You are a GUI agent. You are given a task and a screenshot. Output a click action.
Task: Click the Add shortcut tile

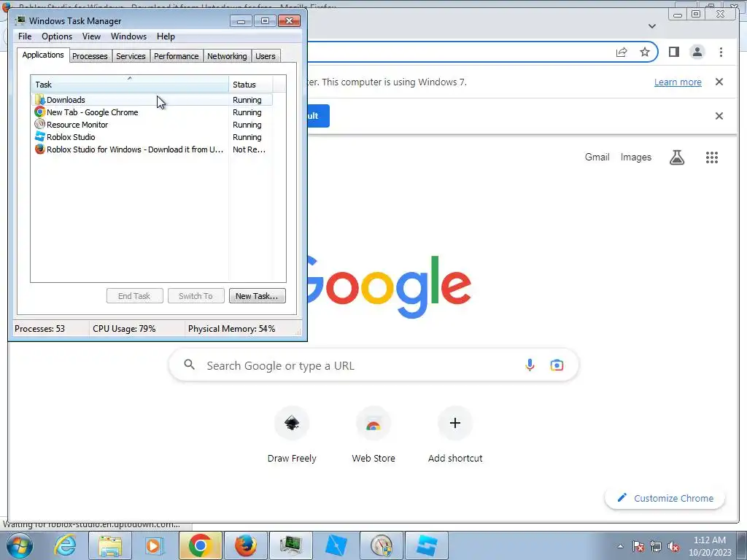pos(455,436)
